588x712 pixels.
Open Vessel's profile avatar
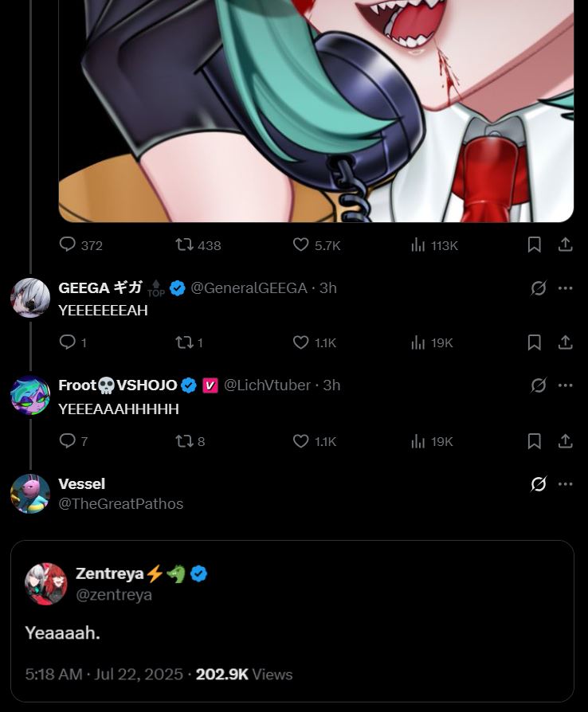(x=30, y=494)
